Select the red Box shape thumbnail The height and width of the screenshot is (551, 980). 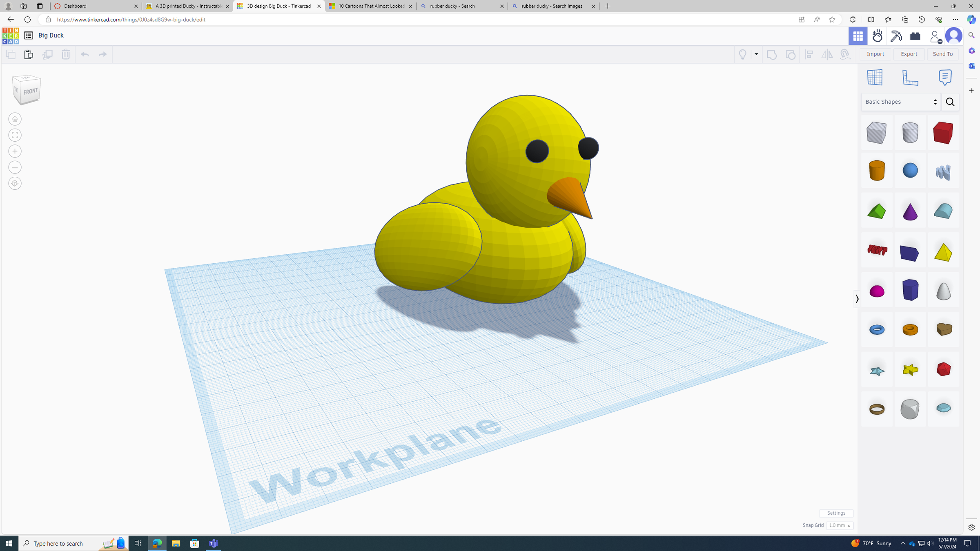[x=944, y=133]
